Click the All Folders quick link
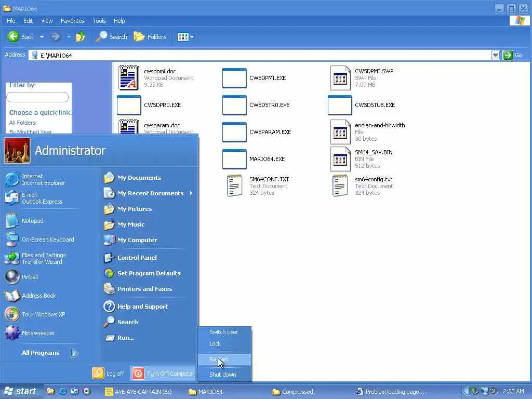 [22, 123]
